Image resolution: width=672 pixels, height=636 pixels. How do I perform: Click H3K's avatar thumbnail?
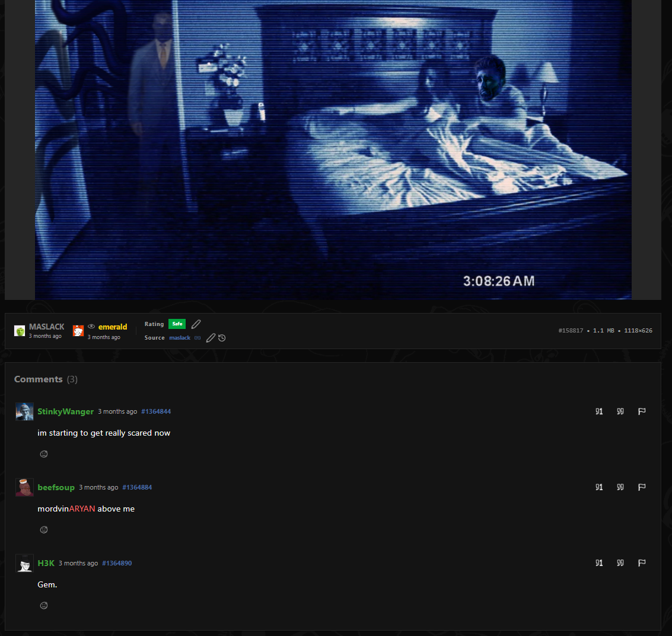24,563
